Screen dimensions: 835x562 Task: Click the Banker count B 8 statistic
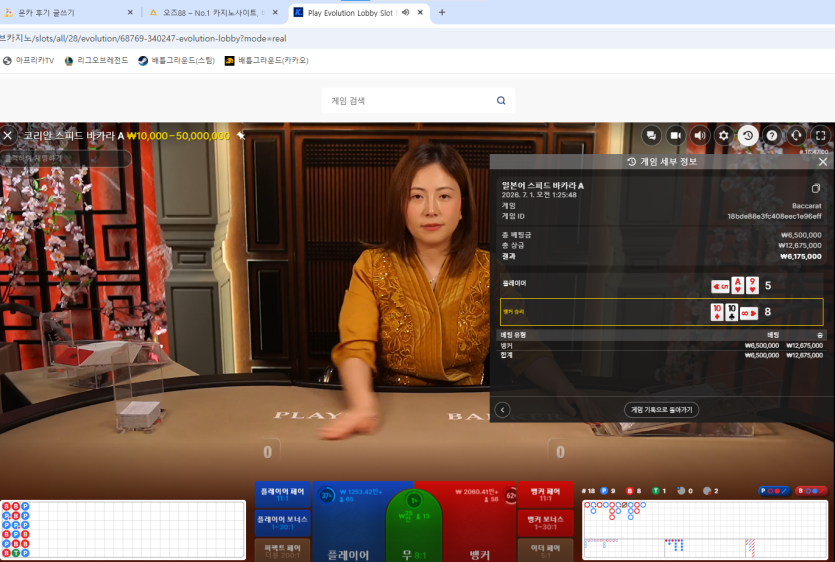pos(634,491)
